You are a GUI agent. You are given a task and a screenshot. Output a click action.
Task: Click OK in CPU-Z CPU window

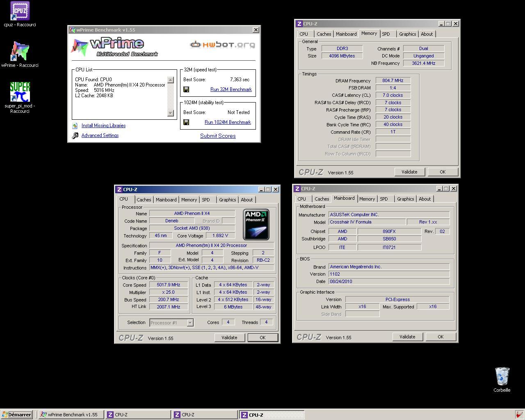262,338
